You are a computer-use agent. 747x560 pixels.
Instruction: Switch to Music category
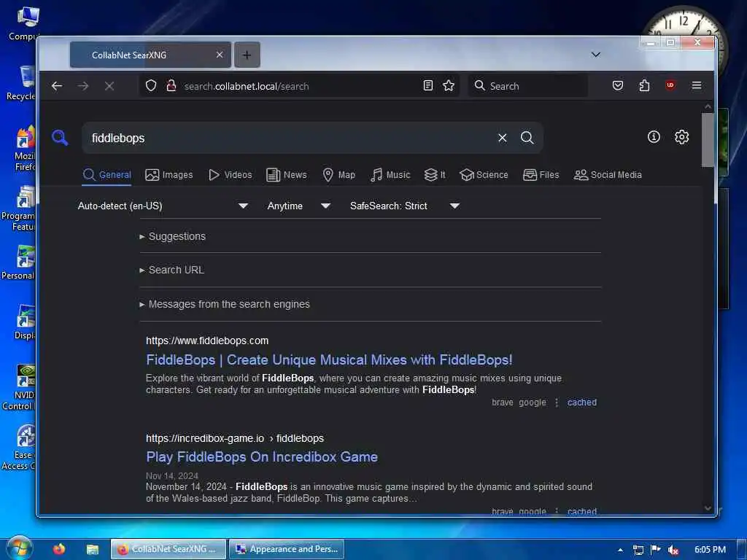(x=390, y=175)
